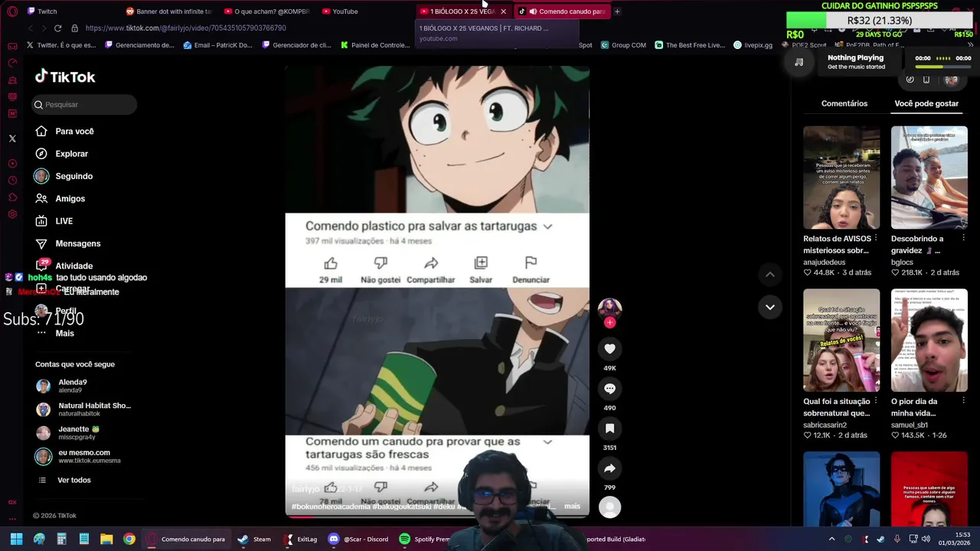Close the 1 BIÓLOGO X 25 VEGANOS tab
980x551 pixels.
click(503, 11)
